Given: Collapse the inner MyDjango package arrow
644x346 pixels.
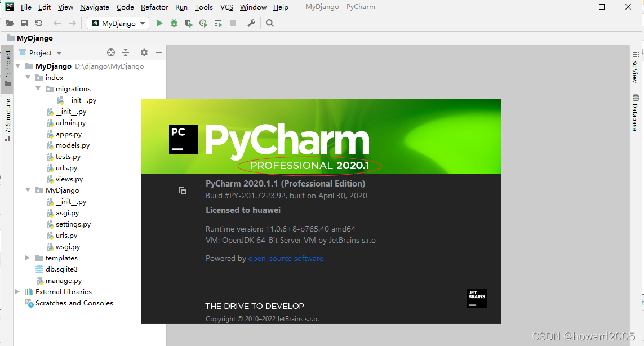Looking at the screenshot, I should pyautogui.click(x=28, y=190).
